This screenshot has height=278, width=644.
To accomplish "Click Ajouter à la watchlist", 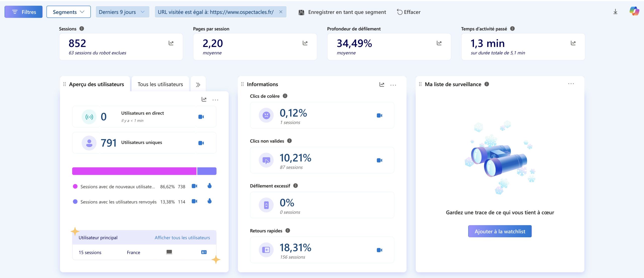I will [x=500, y=231].
